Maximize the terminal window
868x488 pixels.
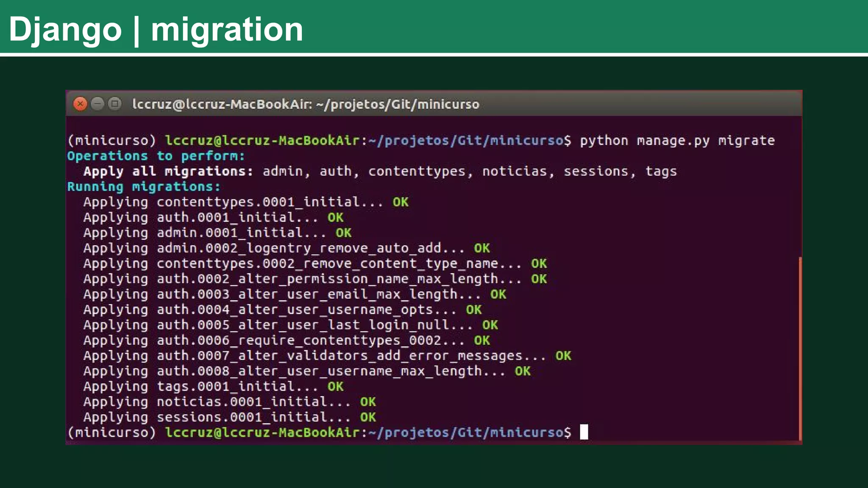[114, 104]
